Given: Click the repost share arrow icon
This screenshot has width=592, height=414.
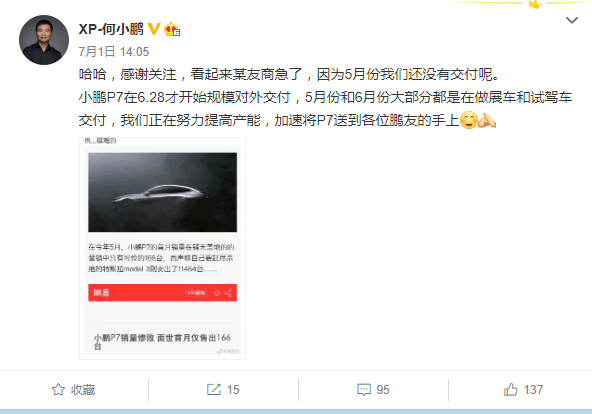Looking at the screenshot, I should click(214, 389).
